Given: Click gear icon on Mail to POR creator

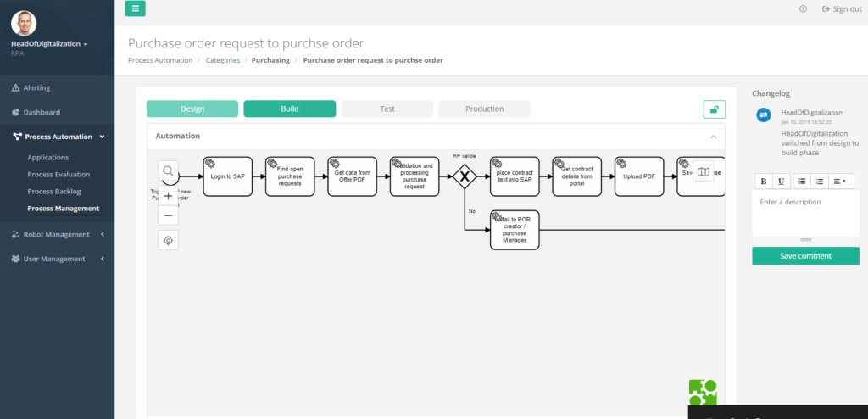Looking at the screenshot, I should click(497, 216).
